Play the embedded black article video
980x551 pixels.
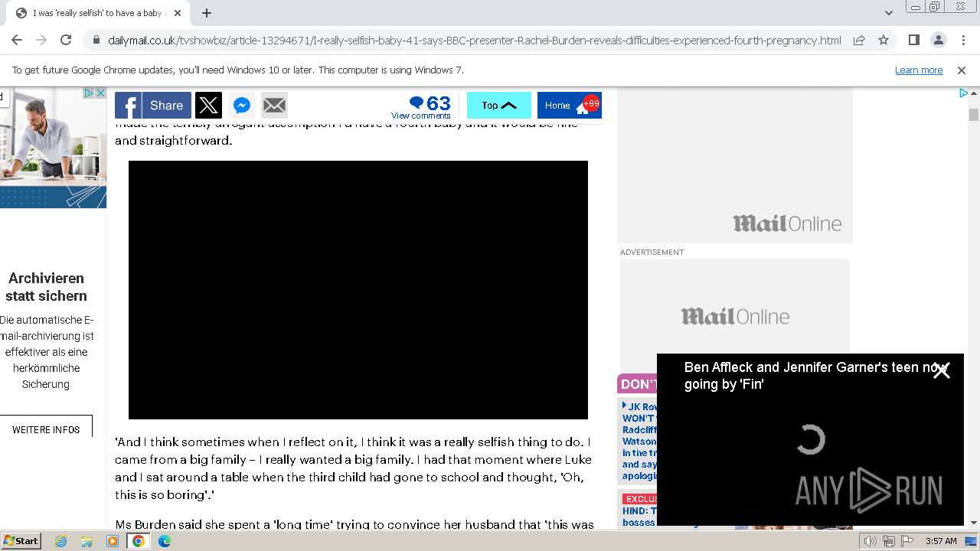(x=358, y=290)
